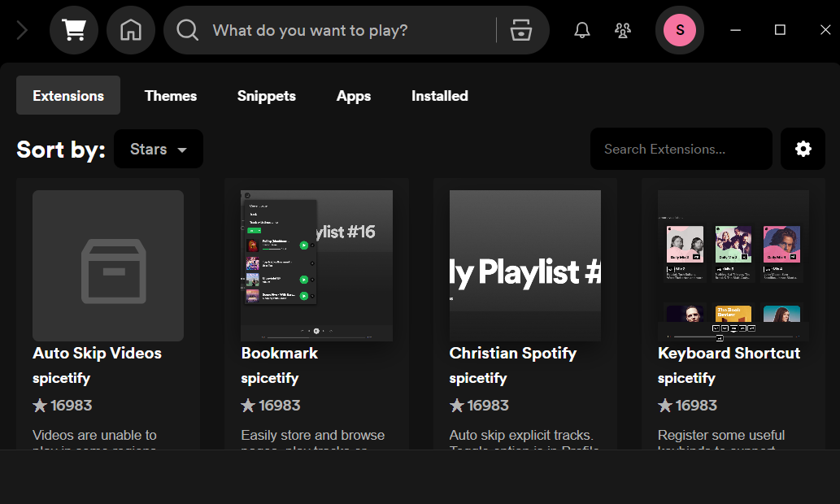Viewport: 840px width, 504px height.
Task: Open the Spicetify Marketplace cart icon
Action: click(x=74, y=30)
